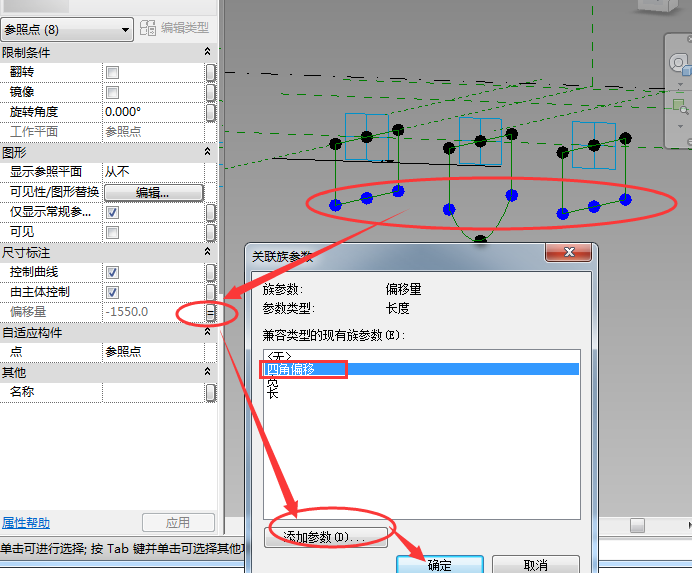The height and width of the screenshot is (573, 692).
Task: Open the 参照点 (8) type selector dropdown
Action: click(68, 30)
